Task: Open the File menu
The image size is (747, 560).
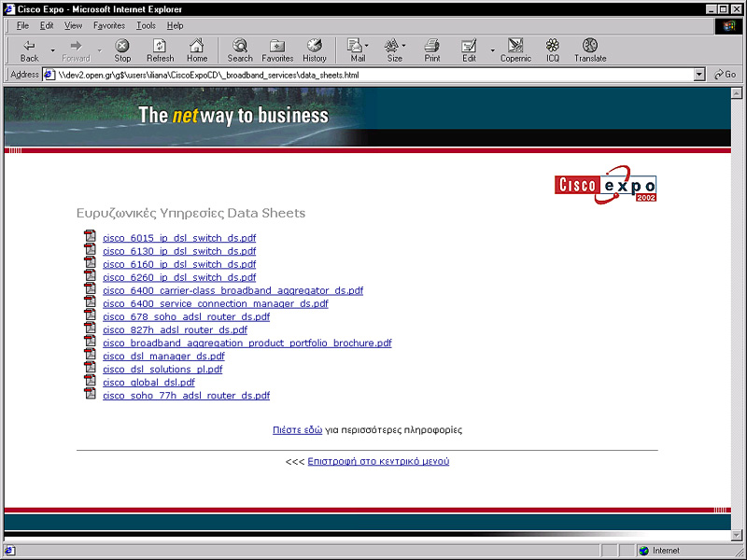Action: click(x=22, y=26)
